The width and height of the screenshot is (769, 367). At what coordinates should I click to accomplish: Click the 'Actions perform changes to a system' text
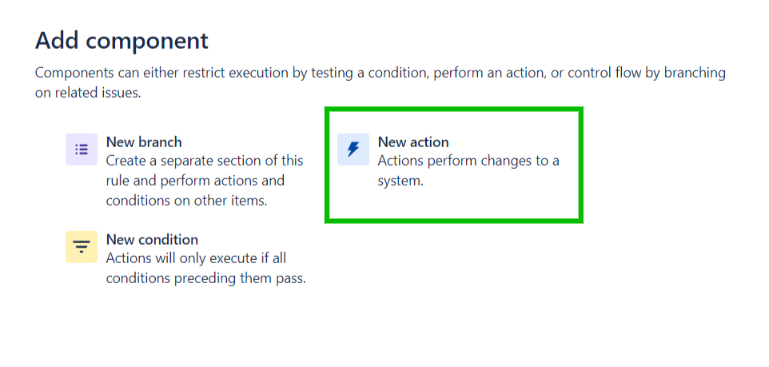click(x=468, y=171)
